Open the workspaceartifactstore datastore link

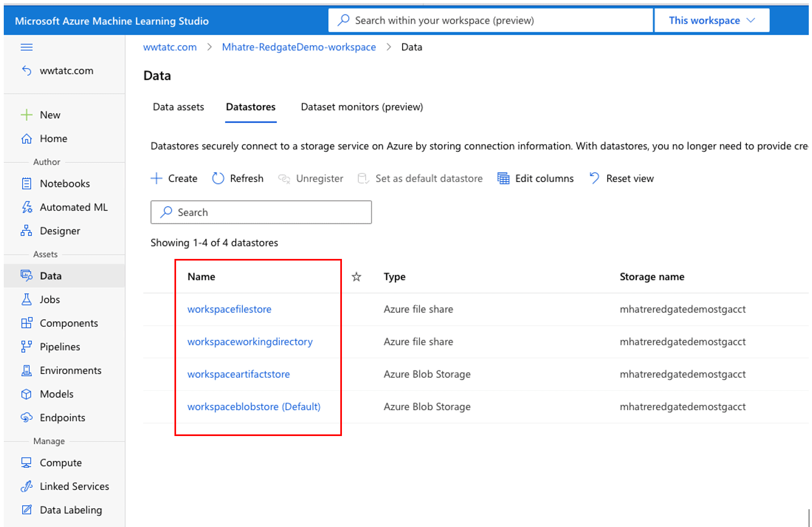(239, 374)
